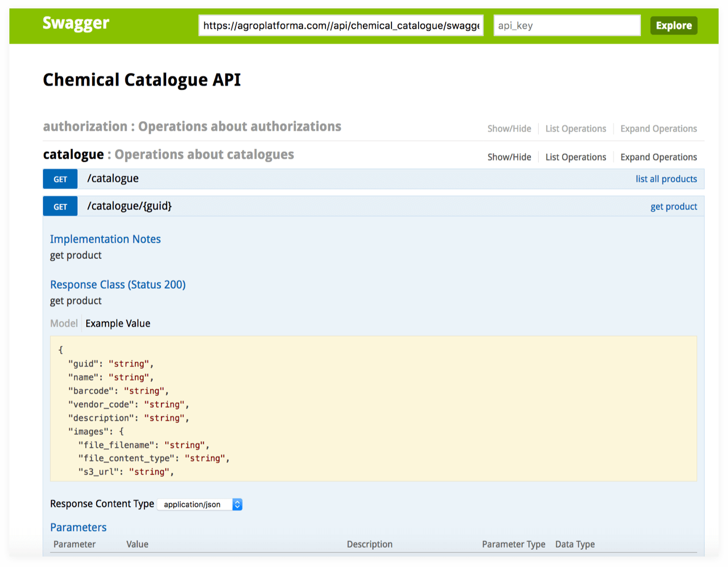
Task: Click List Operations for catalogue section
Action: [x=575, y=157]
